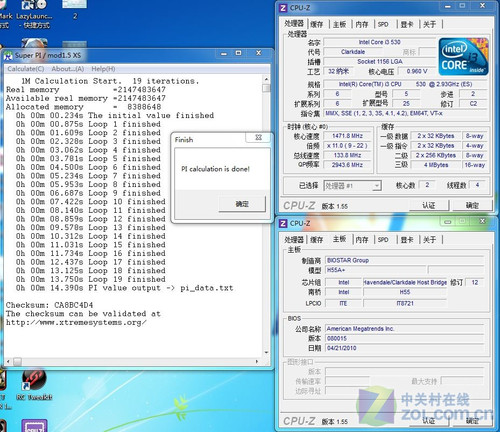The height and width of the screenshot is (432, 500).
Task: Click 确定 button in bottom CPU-Z window
Action: coord(472,421)
